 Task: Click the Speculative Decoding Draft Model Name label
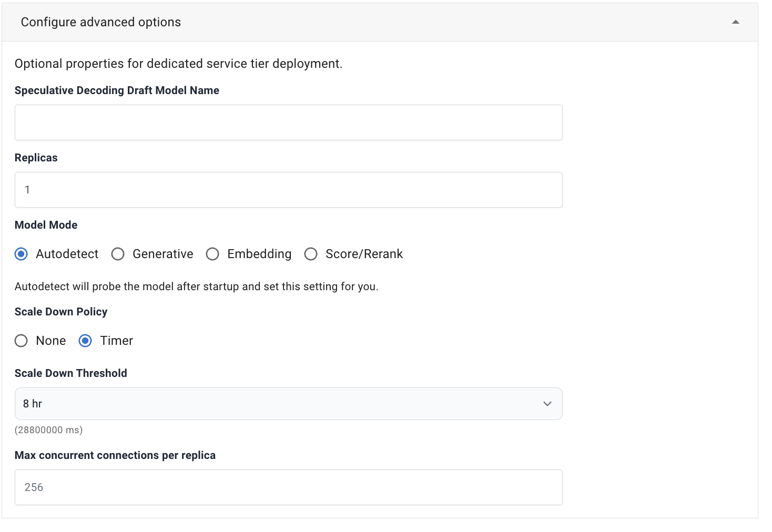point(117,90)
